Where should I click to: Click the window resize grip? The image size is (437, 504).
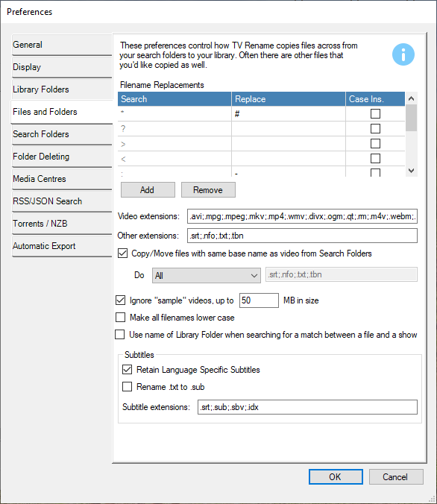pos(433,500)
